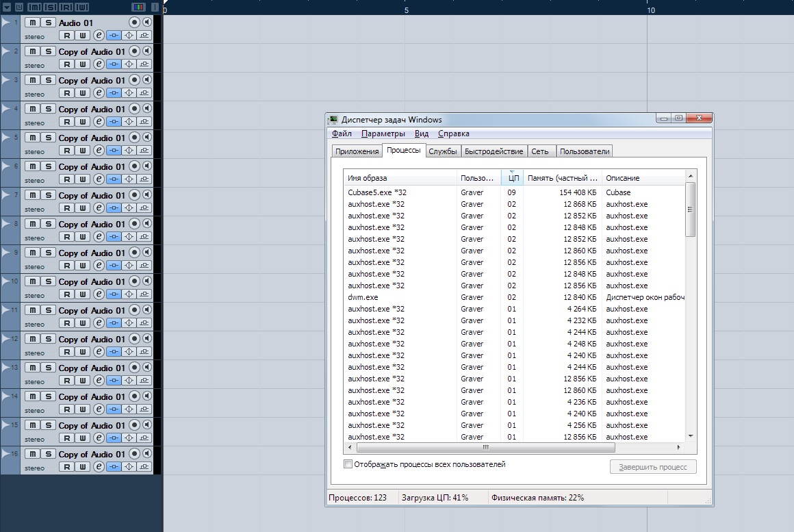Click the inserts state button on track 7
Viewport: 794px width, 532px height.
pyautogui.click(x=114, y=208)
